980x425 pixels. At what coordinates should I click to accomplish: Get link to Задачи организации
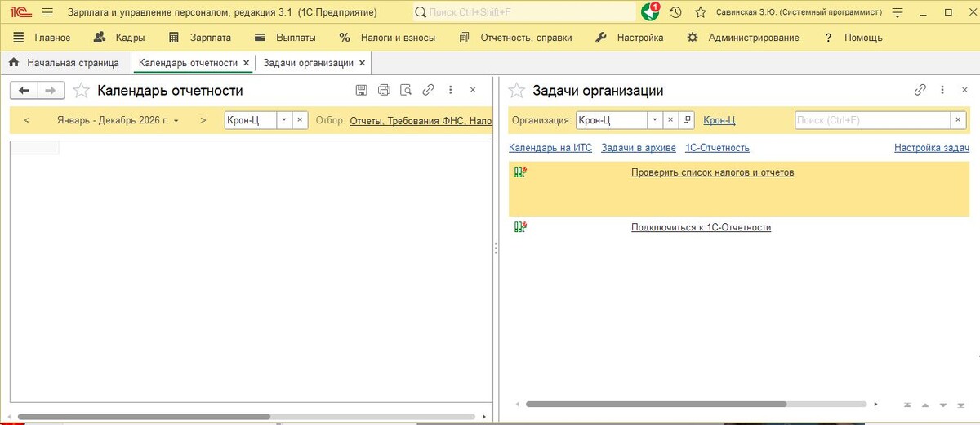[x=920, y=91]
